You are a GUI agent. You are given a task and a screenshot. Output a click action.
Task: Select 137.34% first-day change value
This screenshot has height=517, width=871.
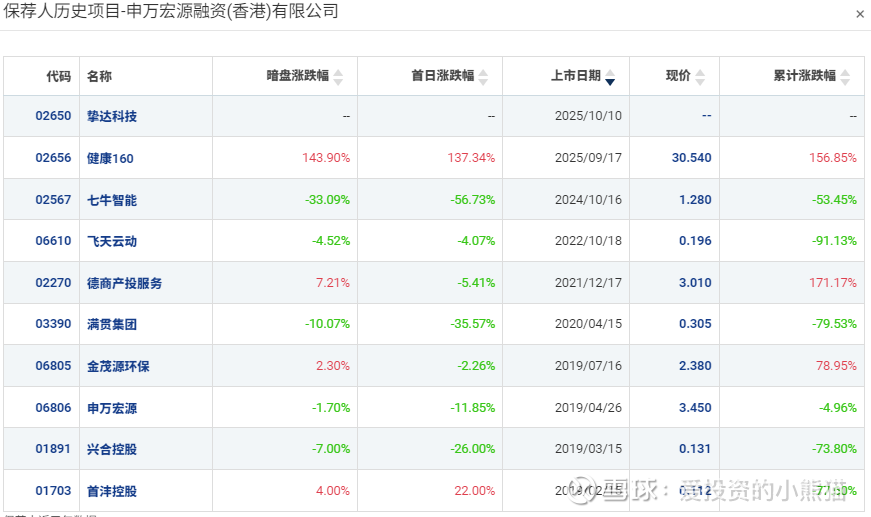(x=471, y=158)
